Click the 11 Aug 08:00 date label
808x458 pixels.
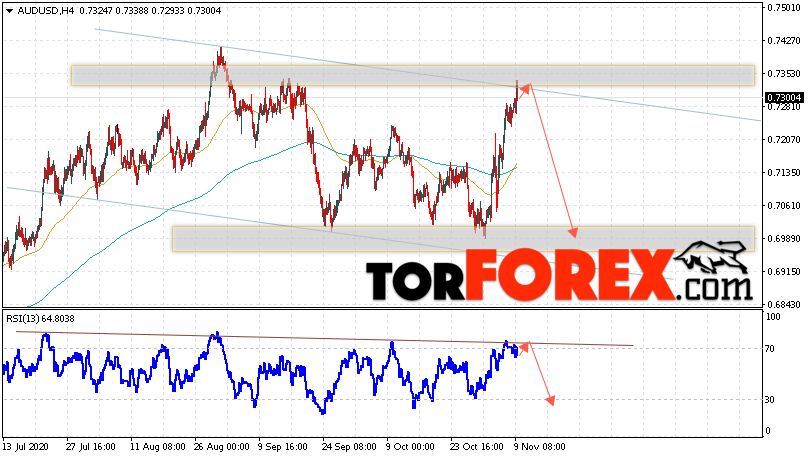pos(157,446)
